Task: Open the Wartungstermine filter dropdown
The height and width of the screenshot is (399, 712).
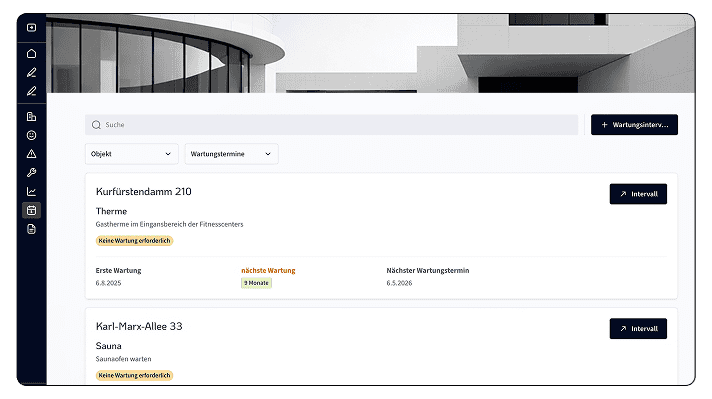Action: (x=232, y=154)
